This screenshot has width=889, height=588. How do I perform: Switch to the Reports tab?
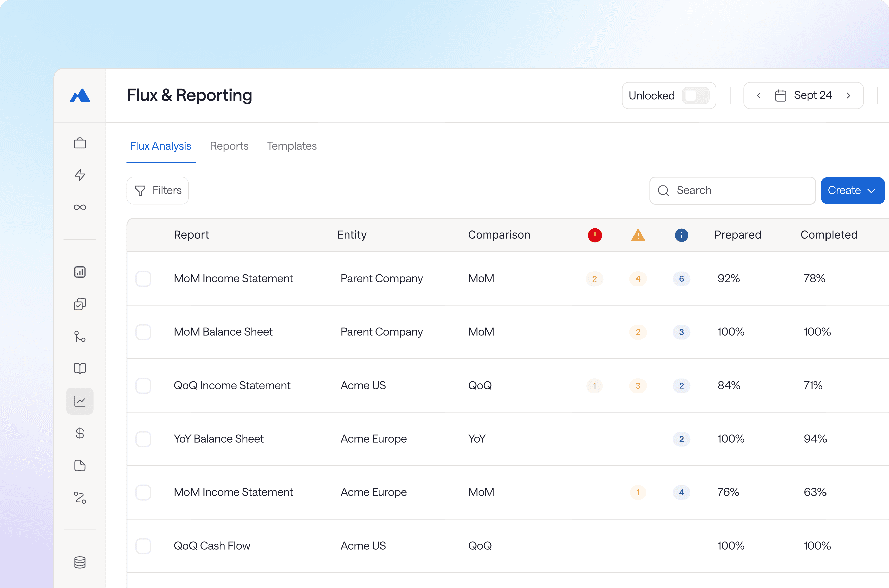[x=229, y=146]
